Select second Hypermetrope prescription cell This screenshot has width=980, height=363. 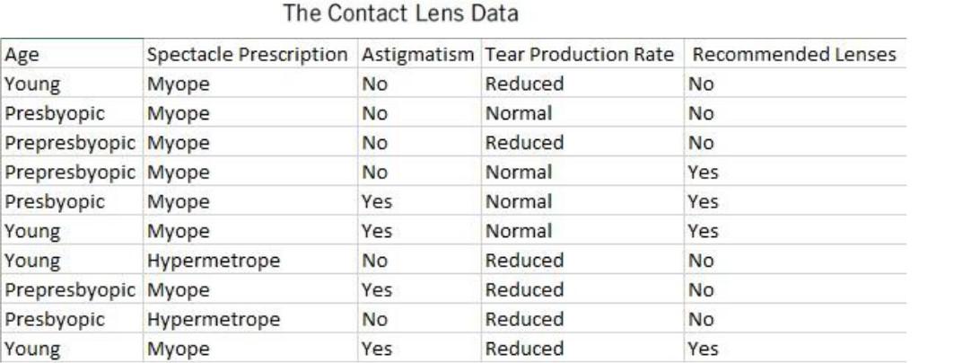(x=250, y=319)
